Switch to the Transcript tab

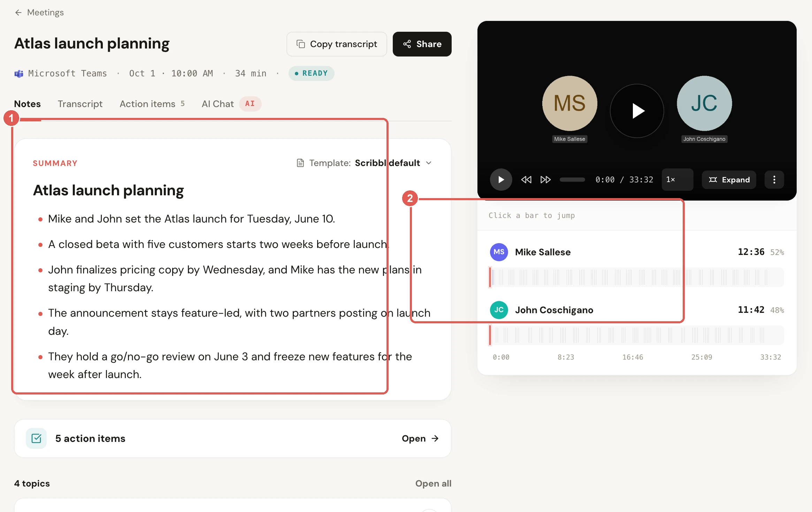point(80,104)
